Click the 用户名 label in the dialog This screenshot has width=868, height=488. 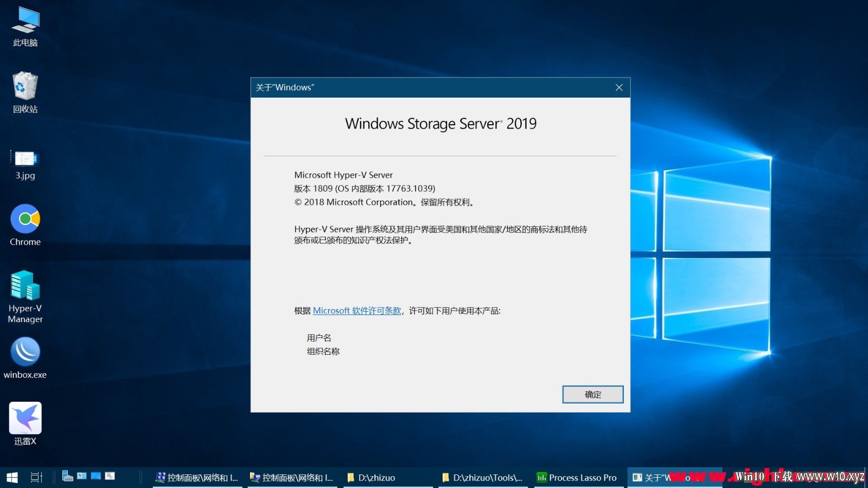(x=319, y=338)
